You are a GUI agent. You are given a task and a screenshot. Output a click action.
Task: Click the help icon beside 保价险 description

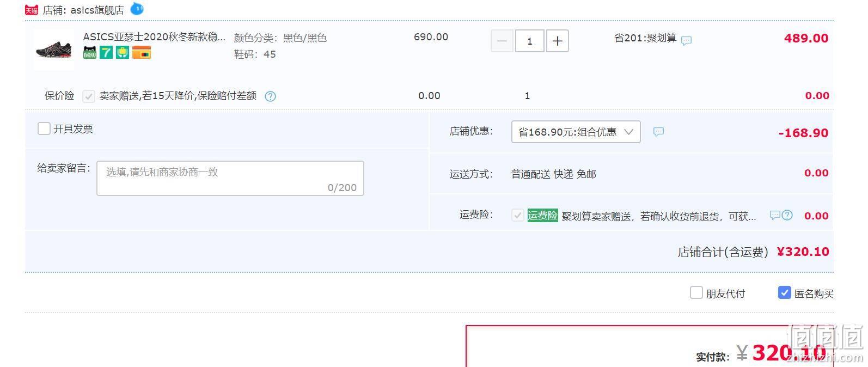(270, 96)
